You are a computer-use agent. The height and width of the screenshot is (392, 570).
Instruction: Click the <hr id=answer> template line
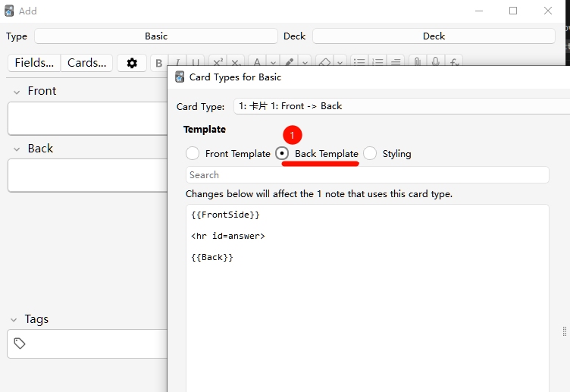coord(228,236)
